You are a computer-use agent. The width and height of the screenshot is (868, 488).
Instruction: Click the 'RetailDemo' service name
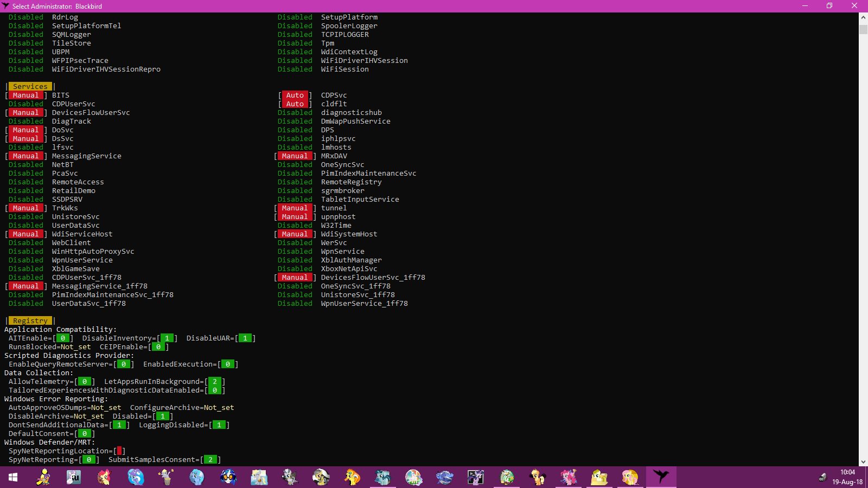(74, 190)
